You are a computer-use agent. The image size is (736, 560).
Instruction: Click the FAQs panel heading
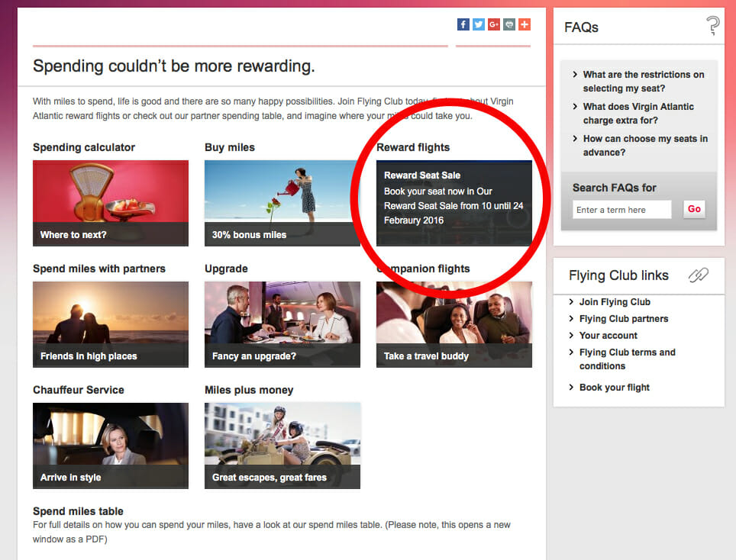point(581,27)
